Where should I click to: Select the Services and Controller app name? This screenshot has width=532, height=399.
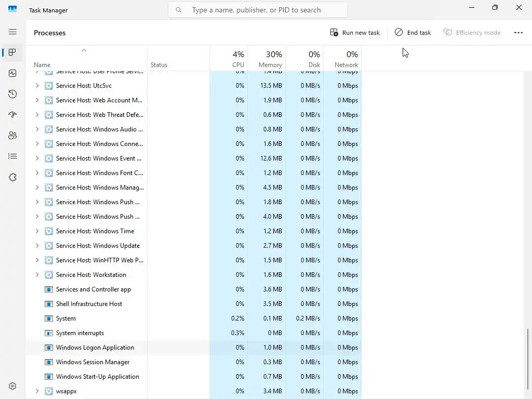(94, 289)
